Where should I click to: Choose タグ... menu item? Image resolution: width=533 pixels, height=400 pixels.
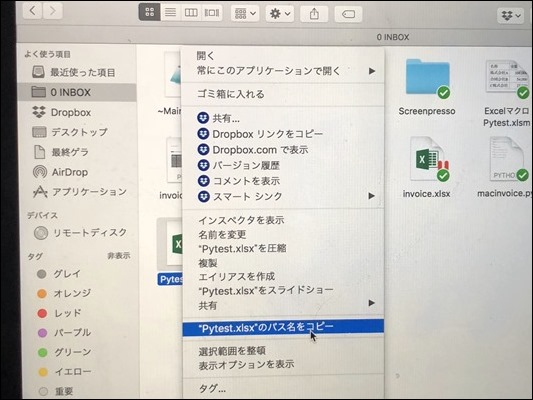[x=283, y=388]
